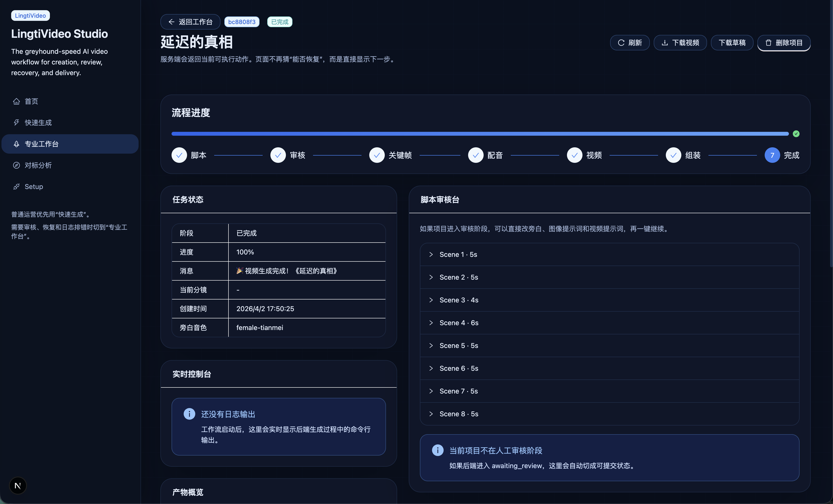Image resolution: width=833 pixels, height=504 pixels.
Task: Click the step 7 完成 circle
Action: click(x=772, y=155)
